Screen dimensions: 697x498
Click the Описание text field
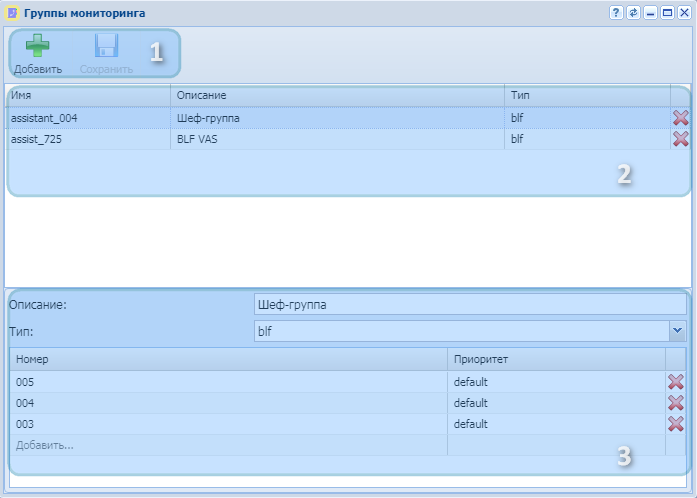click(x=469, y=305)
